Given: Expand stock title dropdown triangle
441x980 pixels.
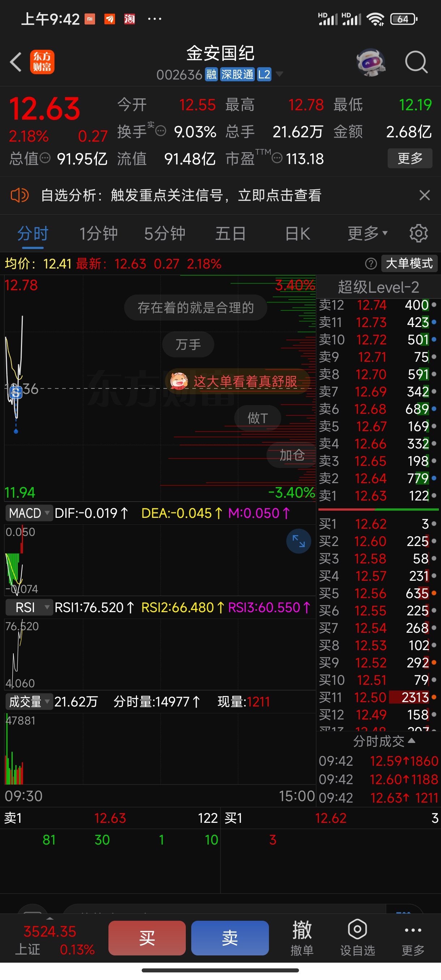Looking at the screenshot, I should pyautogui.click(x=279, y=74).
